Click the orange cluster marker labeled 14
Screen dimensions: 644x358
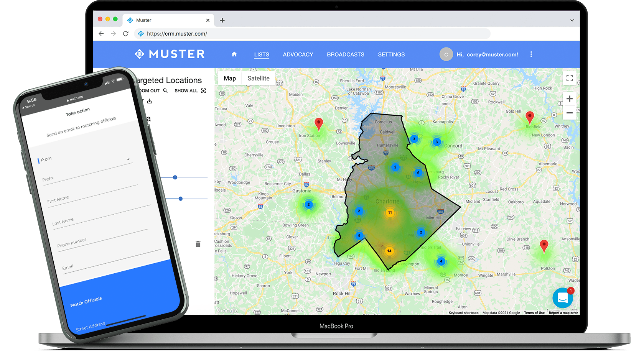389,251
